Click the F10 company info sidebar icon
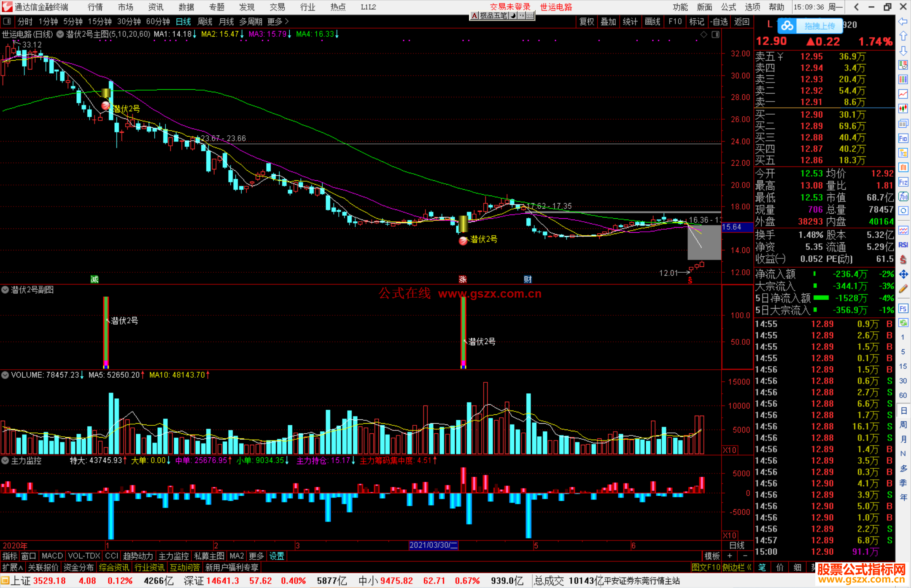The height and width of the screenshot is (588, 911). click(903, 138)
